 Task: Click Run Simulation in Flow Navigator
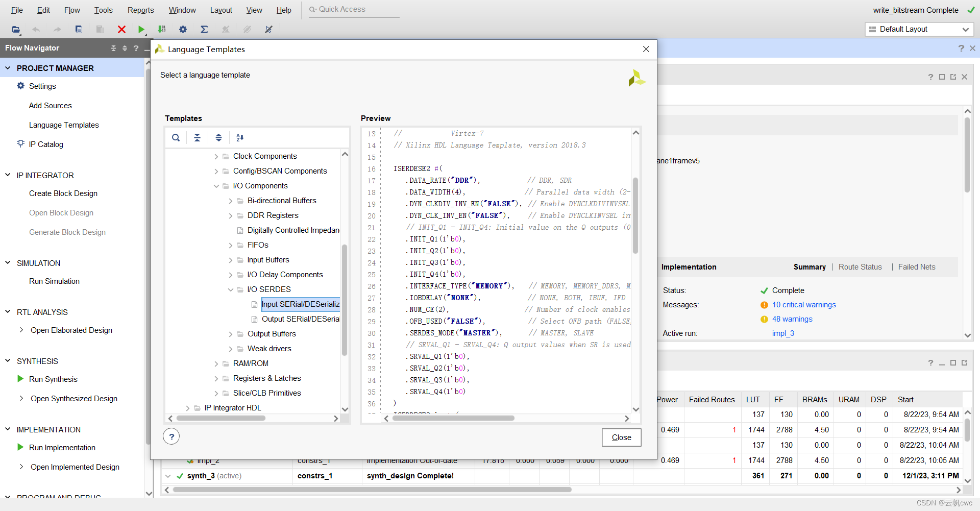tap(54, 281)
